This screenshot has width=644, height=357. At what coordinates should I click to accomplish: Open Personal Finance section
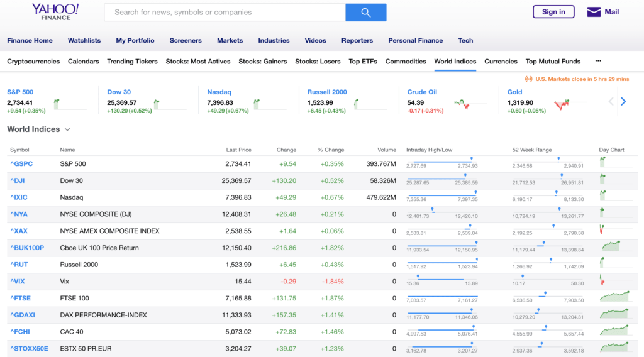[415, 41]
